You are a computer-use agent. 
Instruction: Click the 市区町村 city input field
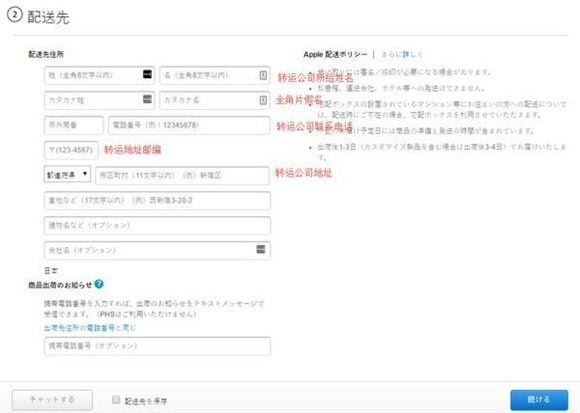click(x=182, y=175)
